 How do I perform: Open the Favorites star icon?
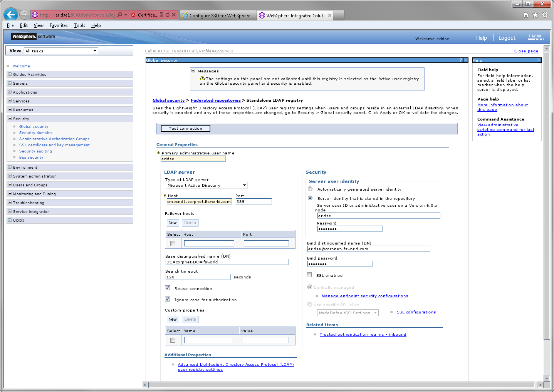(x=535, y=15)
